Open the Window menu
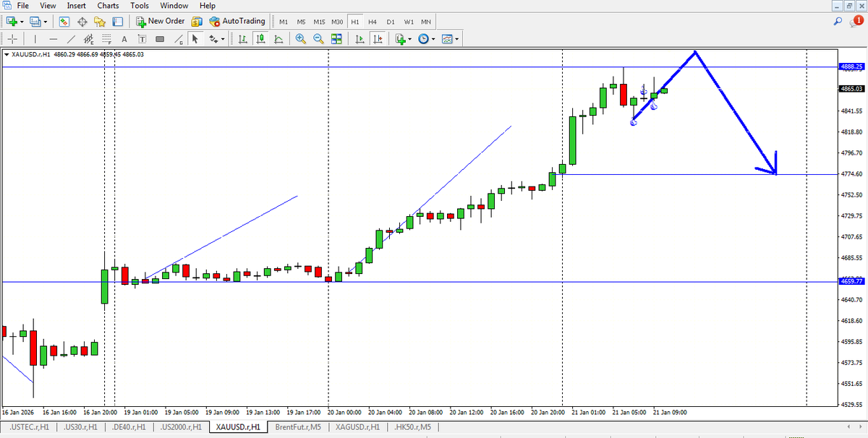Viewport: 868px width, 438px height. click(174, 6)
